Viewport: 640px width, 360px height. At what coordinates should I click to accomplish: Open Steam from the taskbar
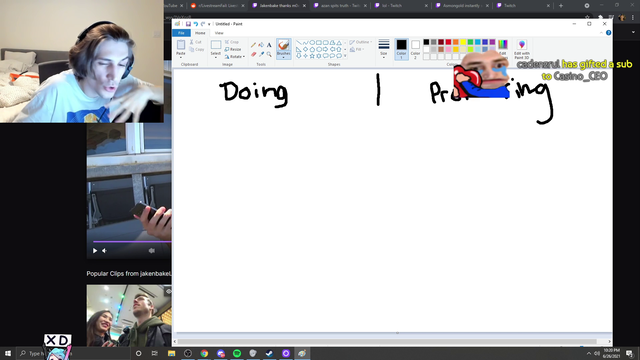point(269,353)
